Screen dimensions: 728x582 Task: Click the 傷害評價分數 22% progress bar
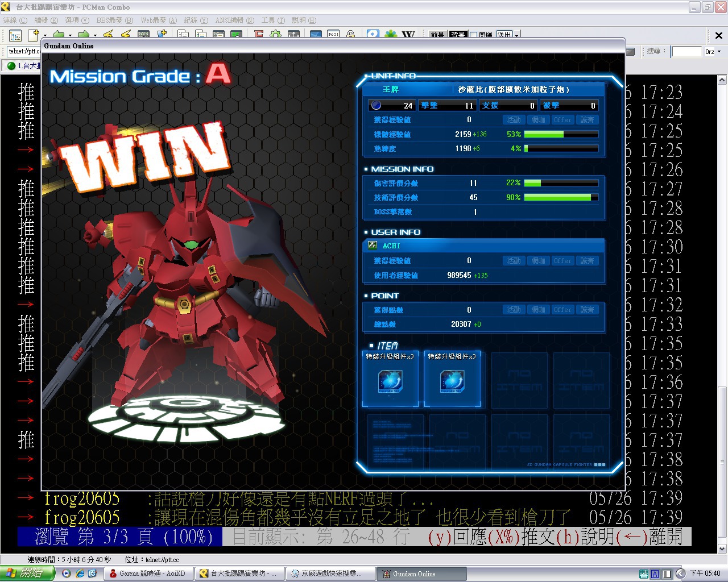[x=561, y=183]
